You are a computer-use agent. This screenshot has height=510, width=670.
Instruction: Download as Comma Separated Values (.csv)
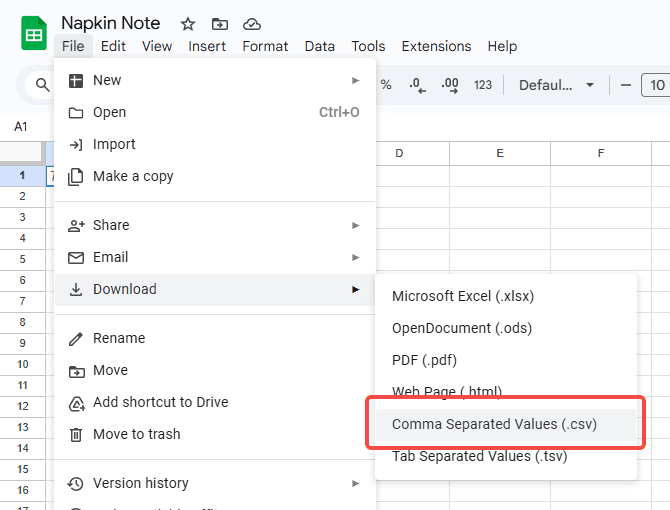coord(506,424)
